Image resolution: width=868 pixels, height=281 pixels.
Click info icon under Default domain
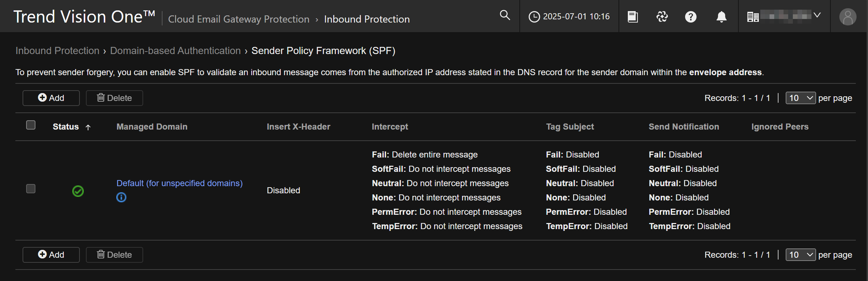[x=121, y=197]
